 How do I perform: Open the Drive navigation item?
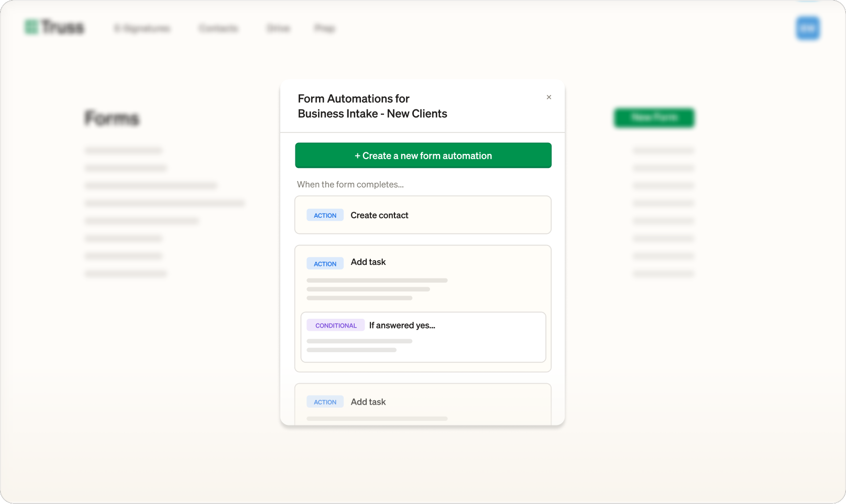[x=278, y=28]
